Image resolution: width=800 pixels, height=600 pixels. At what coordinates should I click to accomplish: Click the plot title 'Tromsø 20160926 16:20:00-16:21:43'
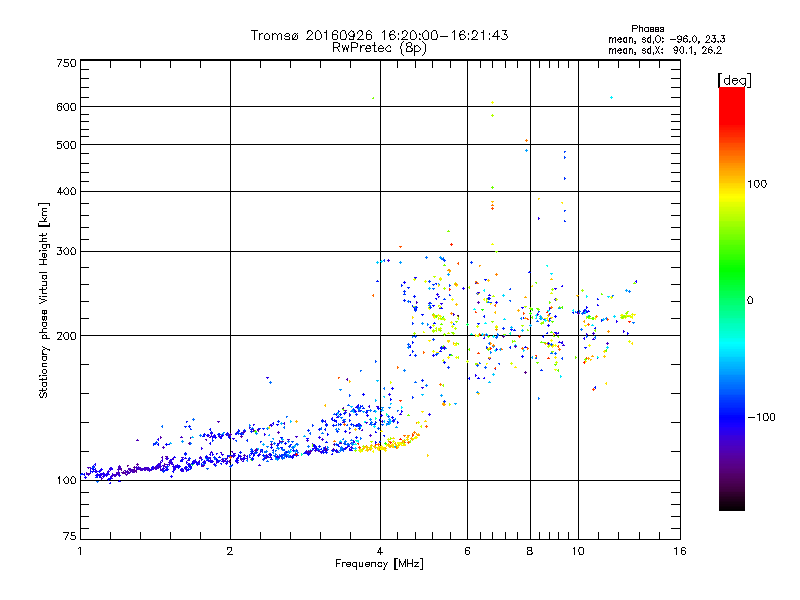tap(379, 35)
